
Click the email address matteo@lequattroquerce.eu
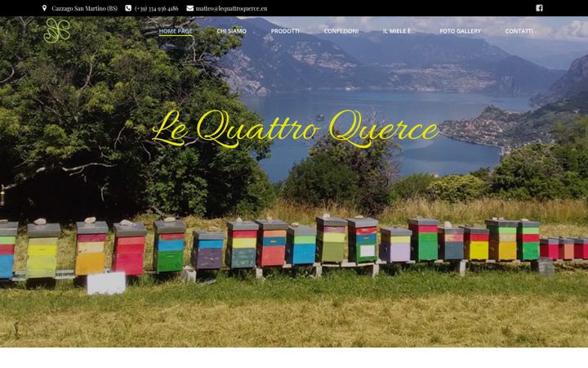(x=231, y=8)
